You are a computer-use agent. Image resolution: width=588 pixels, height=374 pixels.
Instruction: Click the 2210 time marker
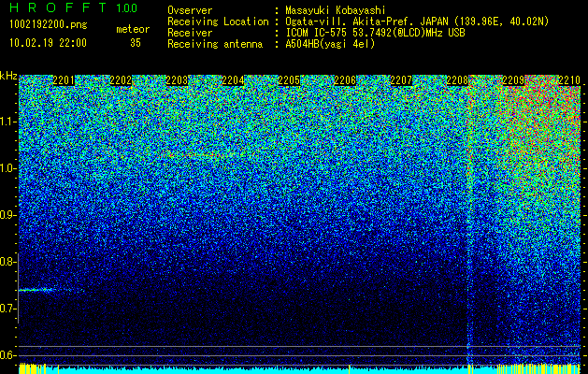569,80
